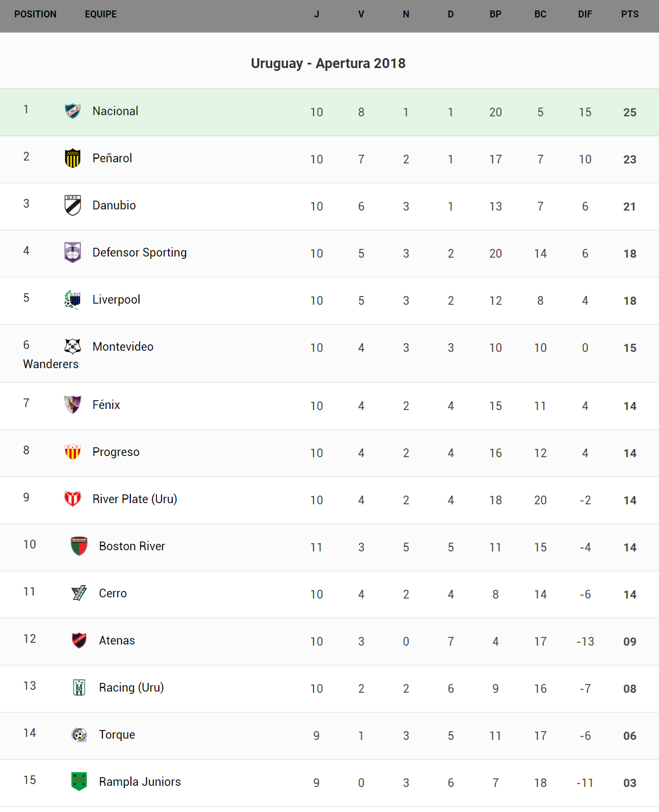659x812 pixels.
Task: Open the Atenas team page
Action: [x=117, y=640]
